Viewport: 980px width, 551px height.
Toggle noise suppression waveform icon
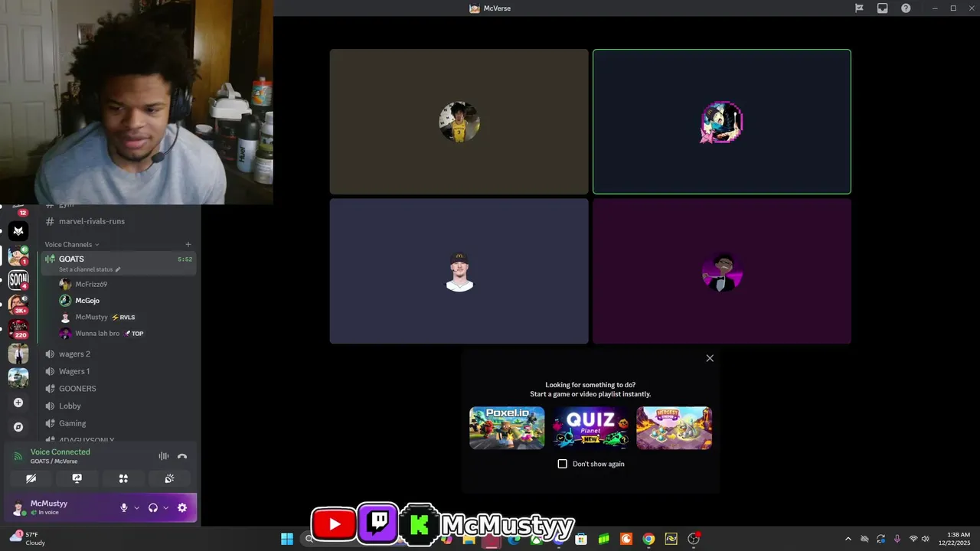point(163,456)
